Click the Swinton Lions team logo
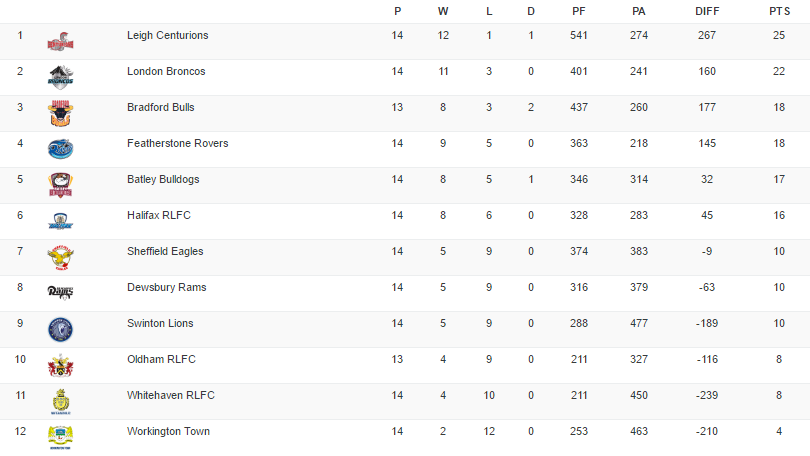Screen dimensions: 810x456 click(x=61, y=329)
